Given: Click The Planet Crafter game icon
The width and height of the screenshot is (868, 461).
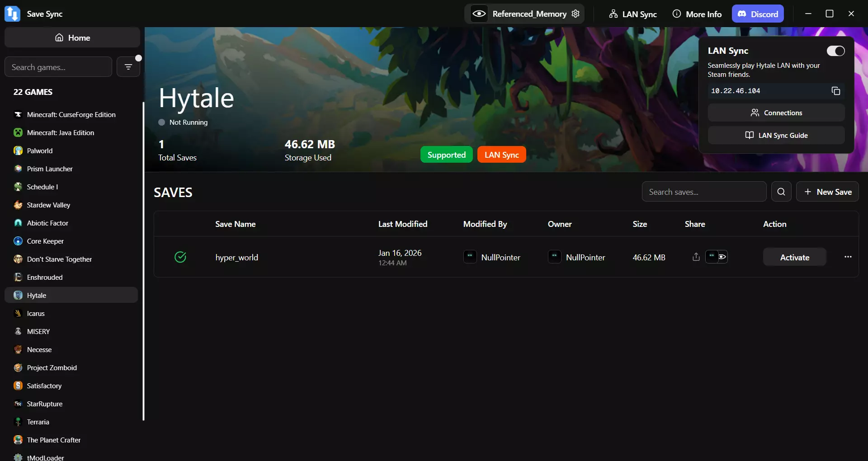Looking at the screenshot, I should click(18, 440).
